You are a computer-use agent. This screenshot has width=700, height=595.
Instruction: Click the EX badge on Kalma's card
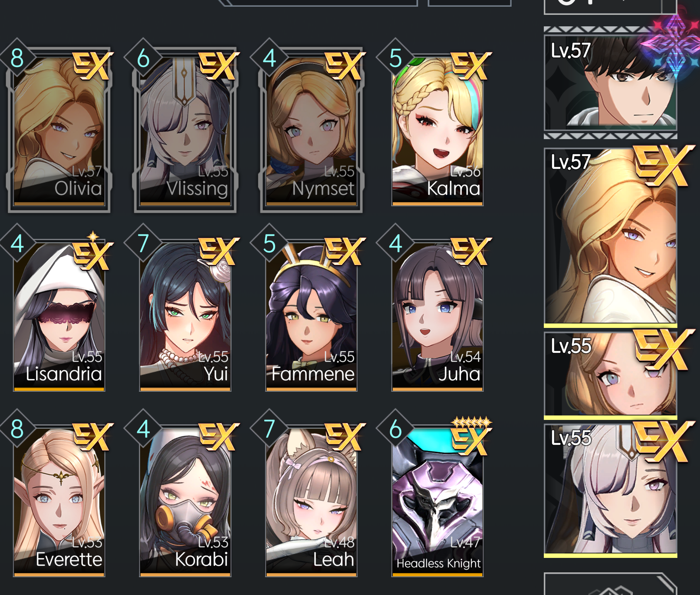click(471, 66)
